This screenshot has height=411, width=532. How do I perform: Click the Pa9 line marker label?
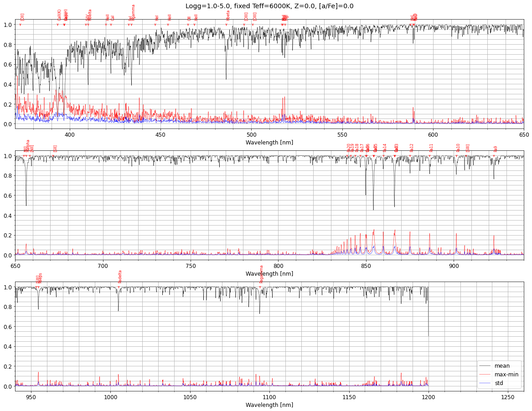coord(496,149)
